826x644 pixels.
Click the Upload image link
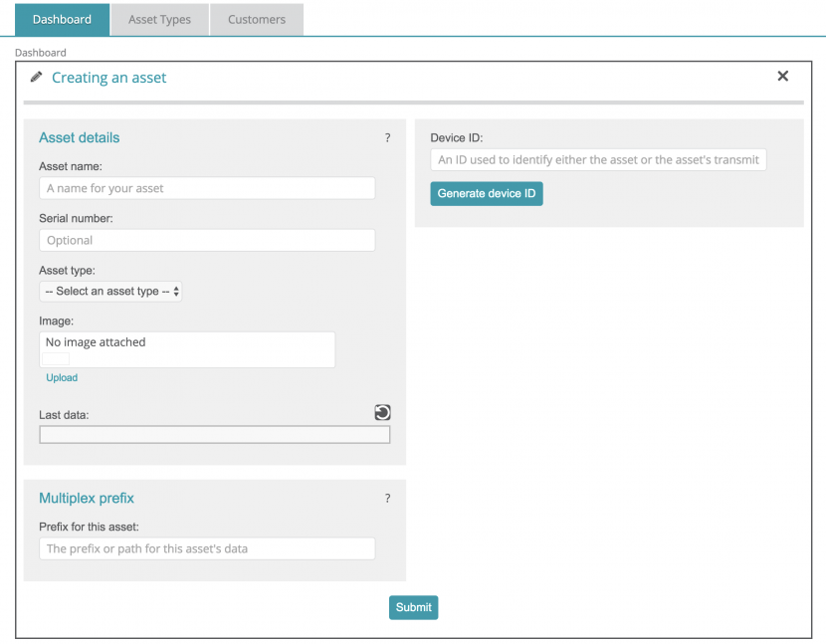(x=62, y=378)
